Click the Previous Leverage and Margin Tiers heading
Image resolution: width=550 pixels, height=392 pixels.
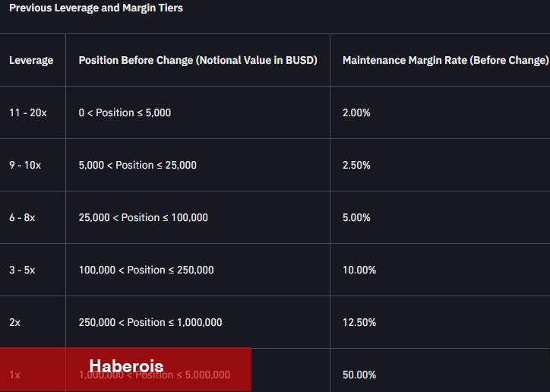coord(96,8)
